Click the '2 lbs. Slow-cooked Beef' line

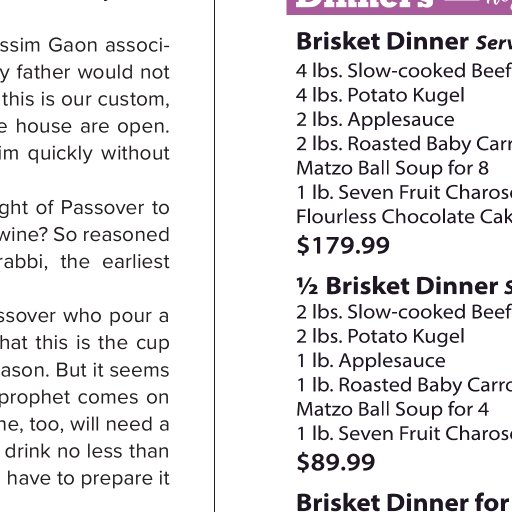[x=404, y=312]
